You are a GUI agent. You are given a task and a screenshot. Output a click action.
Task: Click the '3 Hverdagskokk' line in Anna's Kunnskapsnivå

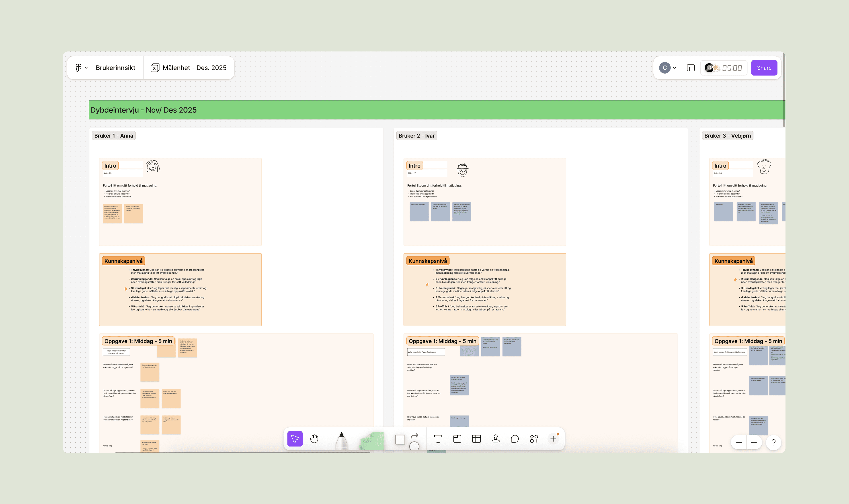[x=168, y=289]
